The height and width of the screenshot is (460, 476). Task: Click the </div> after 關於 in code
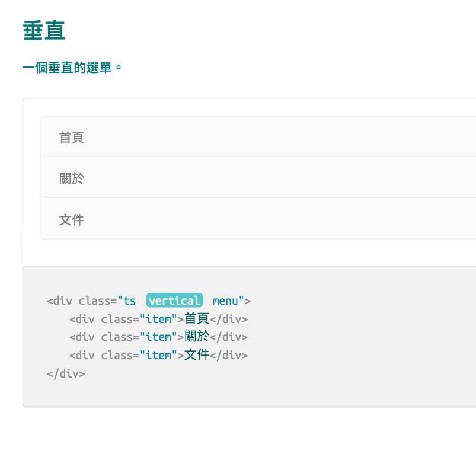pos(229,337)
